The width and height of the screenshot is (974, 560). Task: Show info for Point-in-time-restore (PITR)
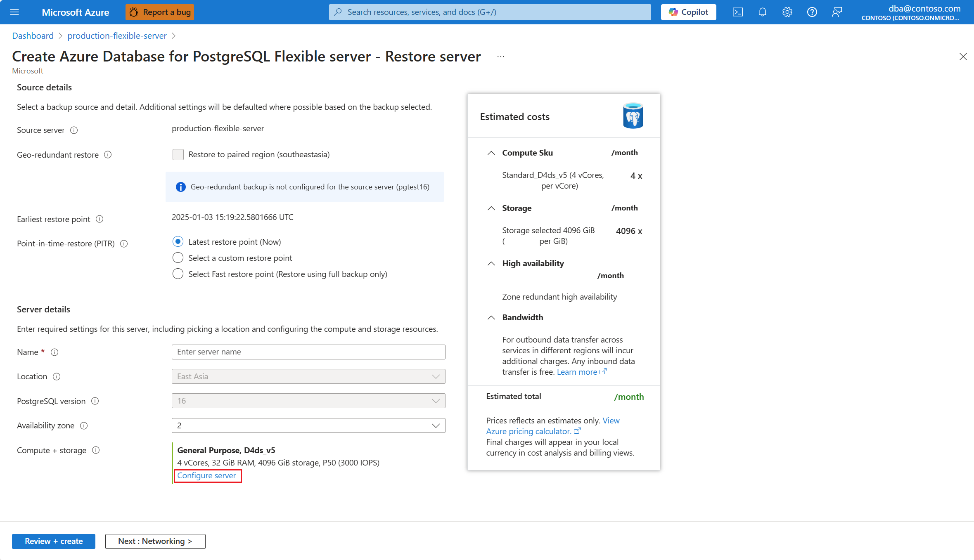(124, 244)
